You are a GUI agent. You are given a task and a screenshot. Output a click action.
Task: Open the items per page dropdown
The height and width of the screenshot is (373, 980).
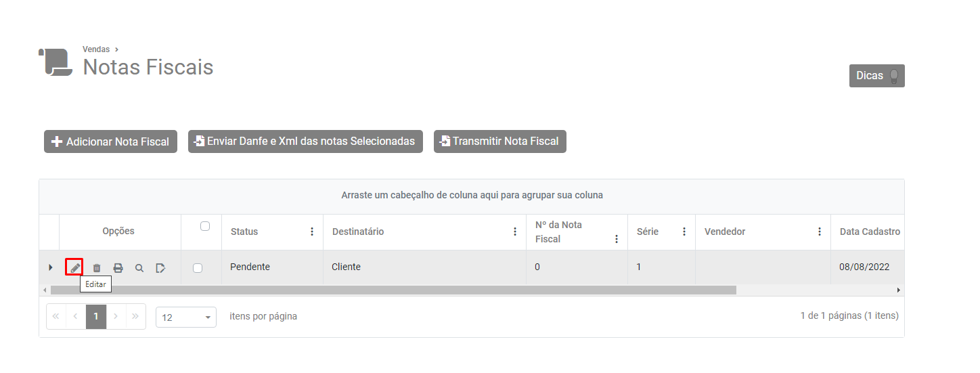tap(186, 317)
